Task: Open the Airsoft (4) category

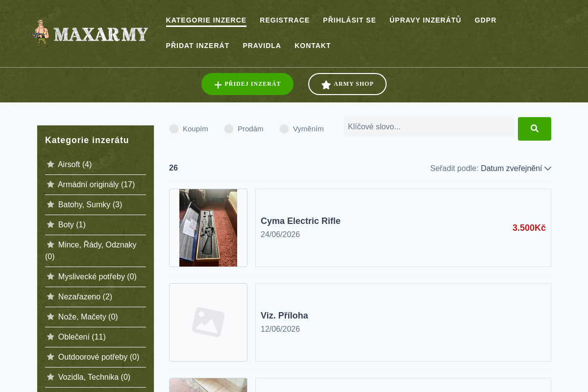Action: click(75, 164)
